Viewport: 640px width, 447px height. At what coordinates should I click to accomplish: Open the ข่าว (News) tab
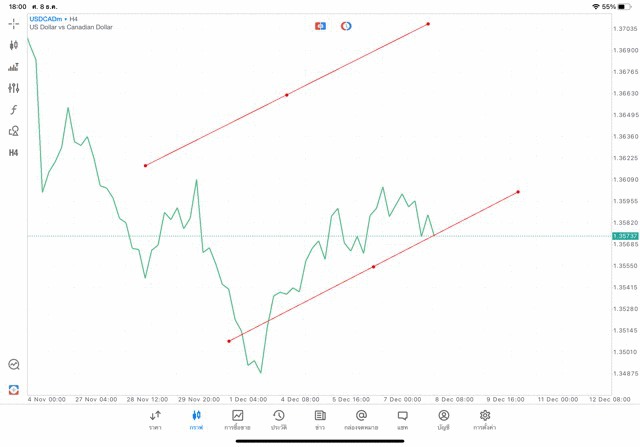point(319,419)
